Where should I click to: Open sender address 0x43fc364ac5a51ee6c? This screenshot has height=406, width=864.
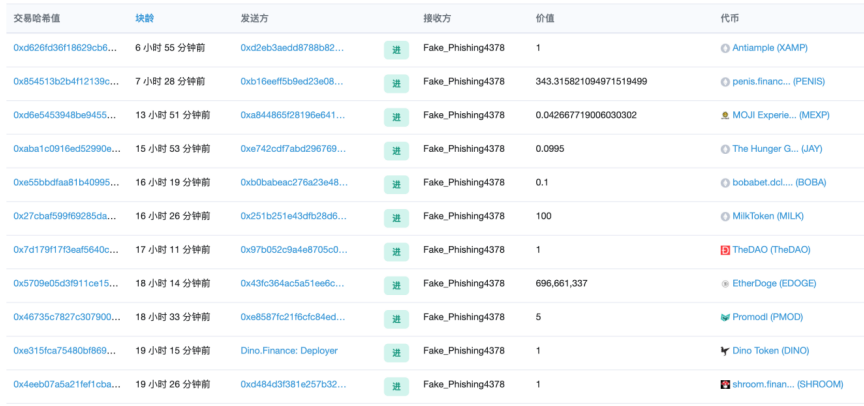(292, 283)
